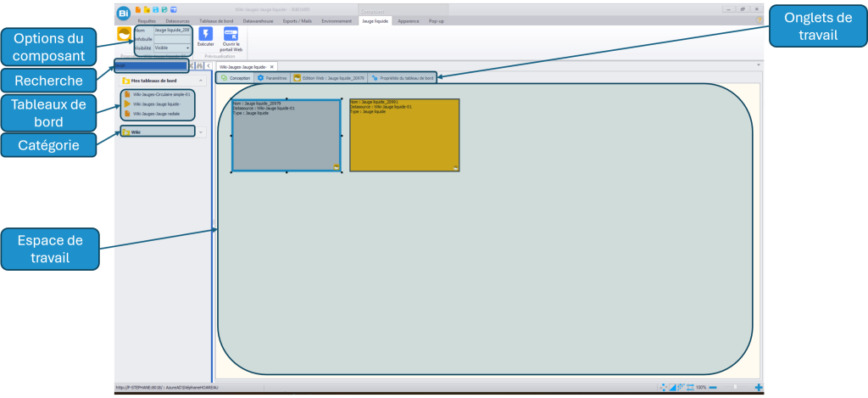Switch to the Paramètres work tab
This screenshot has height=398, width=868.
[272, 78]
